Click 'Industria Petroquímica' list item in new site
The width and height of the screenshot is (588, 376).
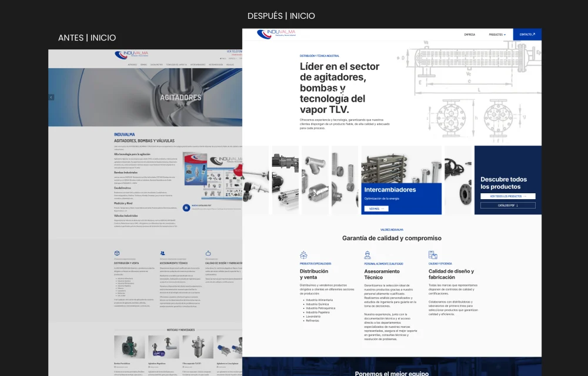[320, 308]
